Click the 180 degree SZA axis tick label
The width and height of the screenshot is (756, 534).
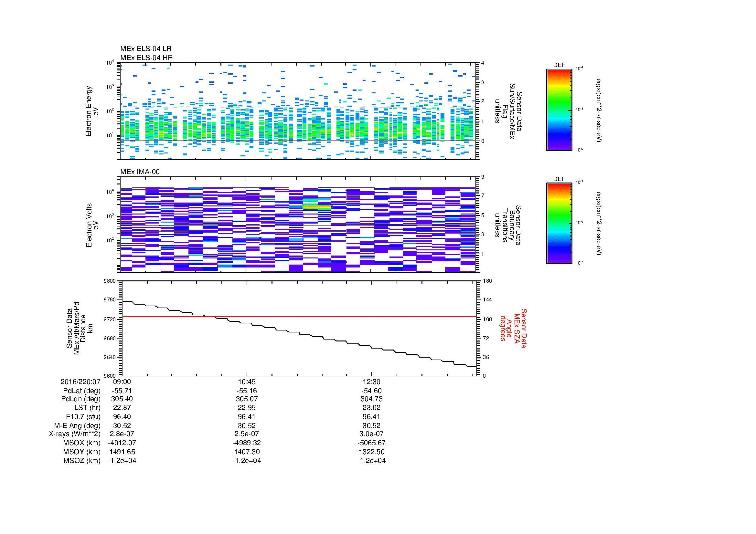tap(487, 281)
